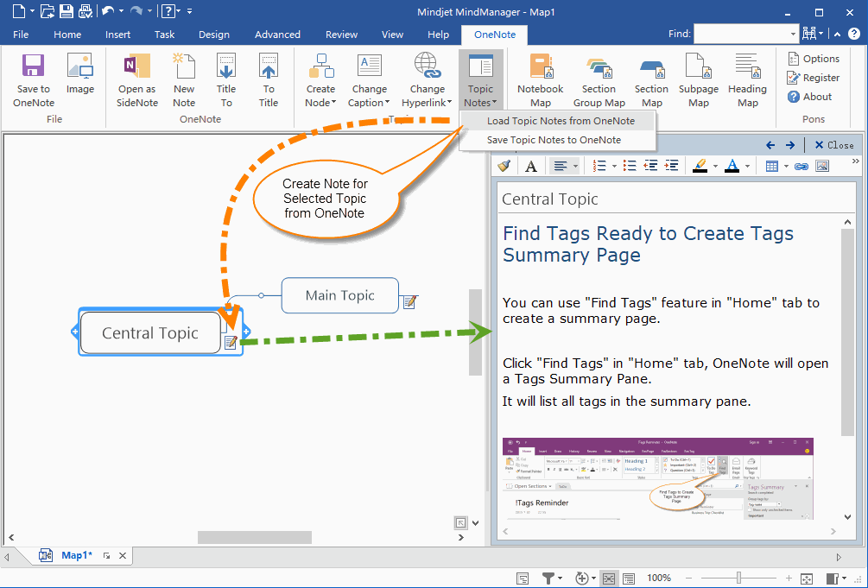This screenshot has width=868, height=588.
Task: Apply bulleted list in notes toolbar
Action: coord(630,166)
